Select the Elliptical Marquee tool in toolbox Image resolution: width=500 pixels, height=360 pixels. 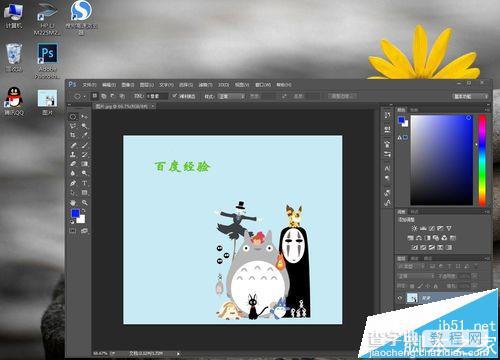point(73,117)
